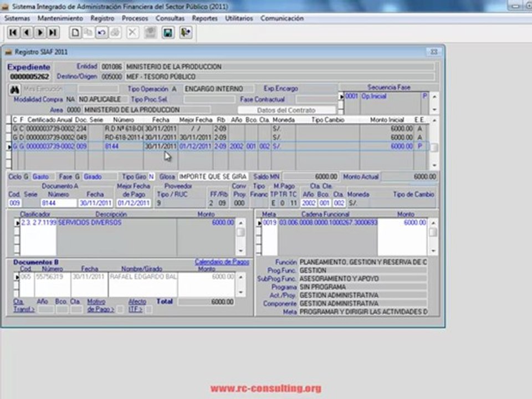Viewport: 532px width, 399px height.
Task: Select the SERVICIOS DIVERSOS classifier row
Action: click(127, 223)
